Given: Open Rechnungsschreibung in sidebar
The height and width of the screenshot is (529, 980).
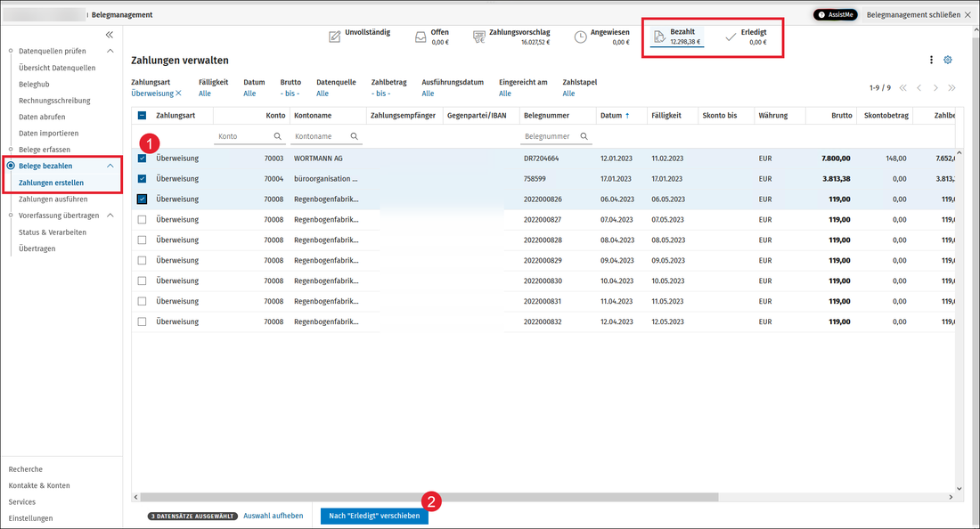Looking at the screenshot, I should (x=54, y=101).
